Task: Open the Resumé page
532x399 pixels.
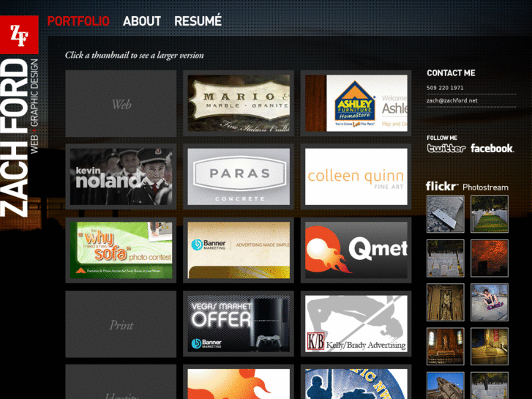Action: [x=198, y=21]
